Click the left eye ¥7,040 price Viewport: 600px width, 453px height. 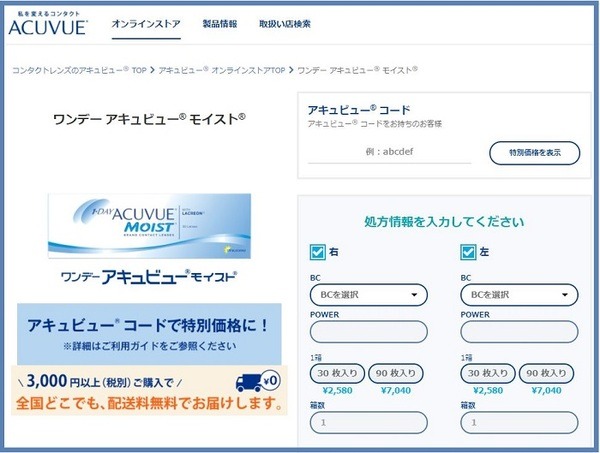(x=546, y=391)
